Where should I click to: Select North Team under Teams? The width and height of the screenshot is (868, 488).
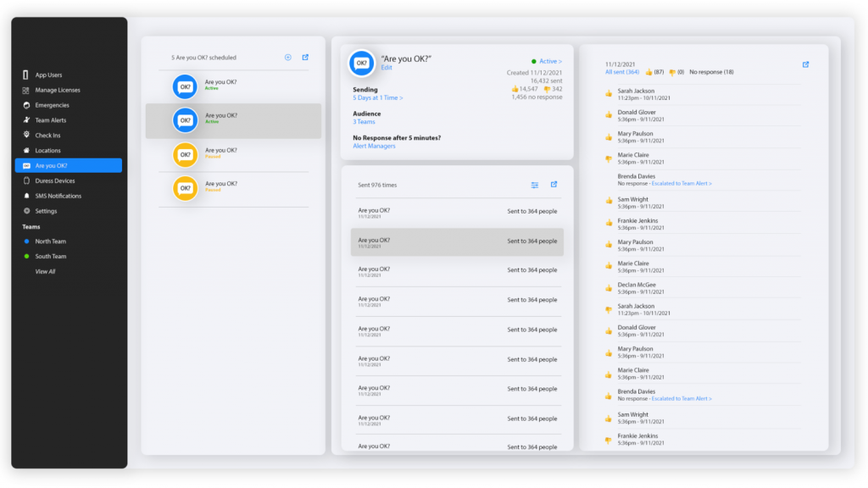pyautogui.click(x=50, y=241)
